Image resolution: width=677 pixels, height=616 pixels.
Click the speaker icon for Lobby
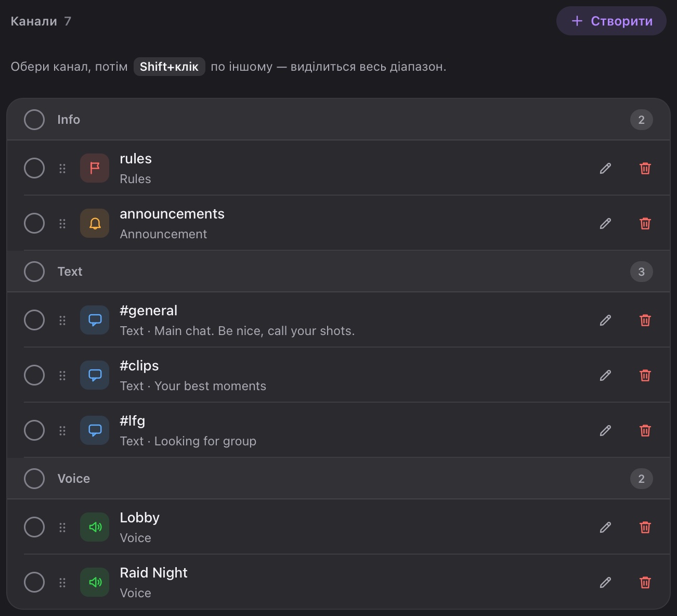click(x=95, y=527)
